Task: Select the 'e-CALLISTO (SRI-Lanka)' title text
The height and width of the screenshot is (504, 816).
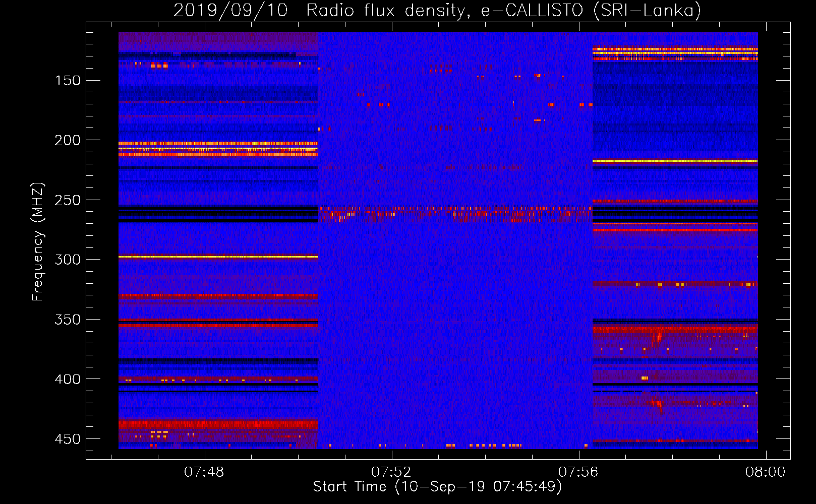Action: click(591, 10)
